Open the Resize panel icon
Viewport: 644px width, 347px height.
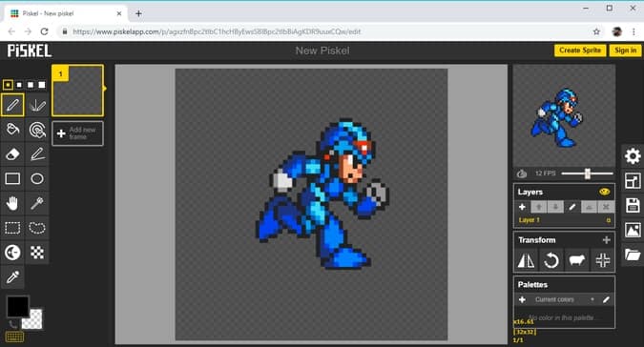click(x=633, y=180)
